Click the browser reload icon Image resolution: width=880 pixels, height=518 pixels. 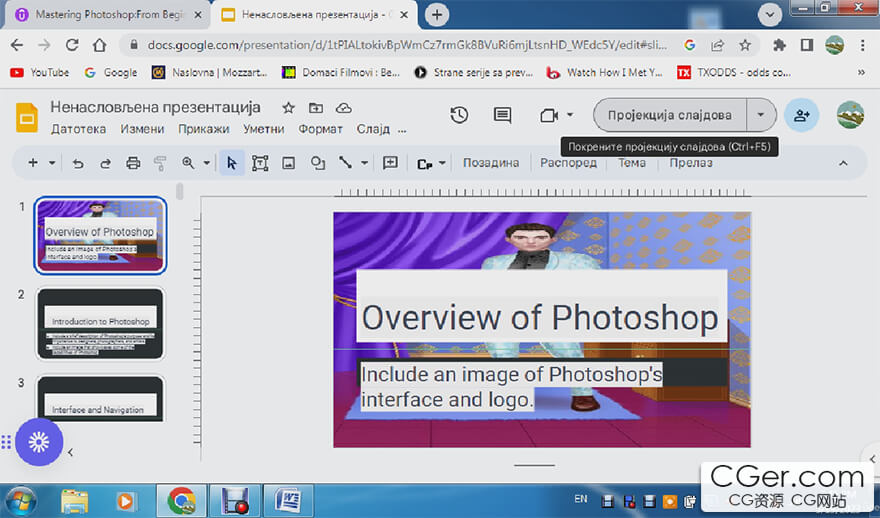click(72, 45)
